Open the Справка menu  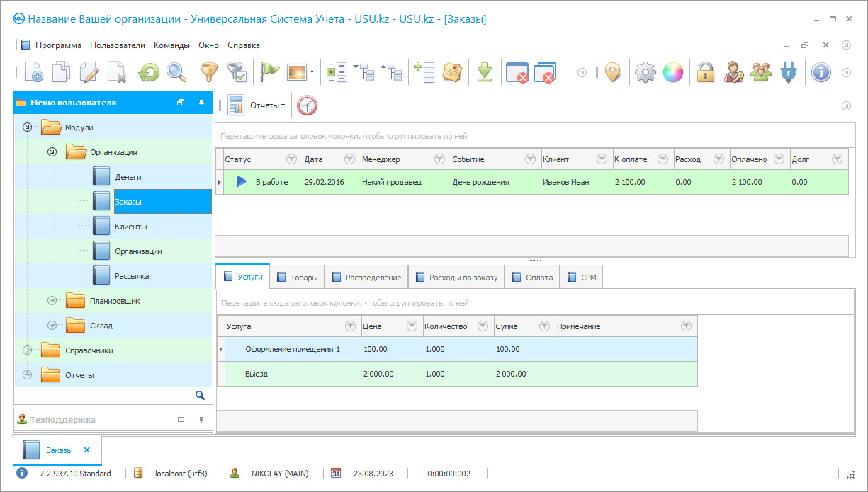(244, 45)
